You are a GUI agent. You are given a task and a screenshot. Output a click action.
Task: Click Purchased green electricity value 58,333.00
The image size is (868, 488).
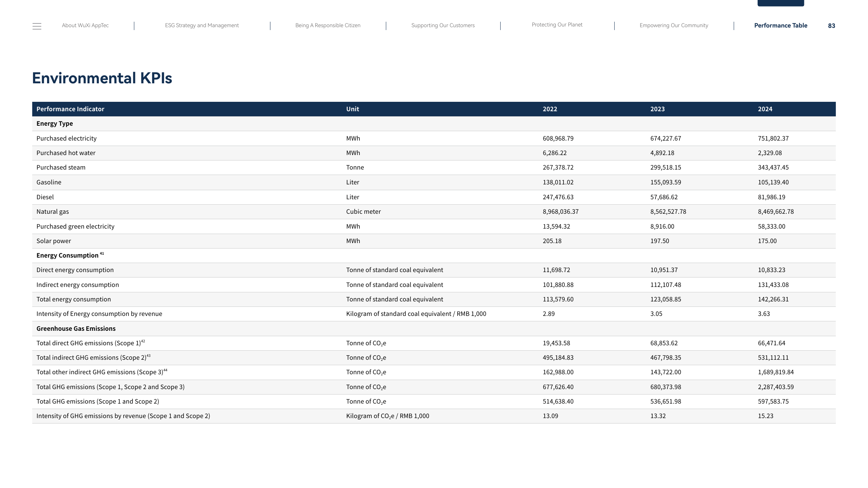click(772, 226)
